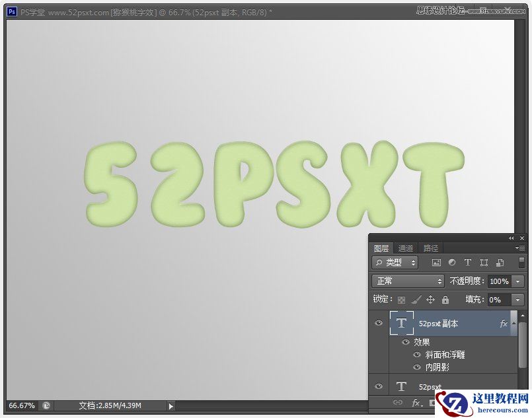The width and height of the screenshot is (532, 418).
Task: Filter layers by shape icon
Action: tap(484, 262)
